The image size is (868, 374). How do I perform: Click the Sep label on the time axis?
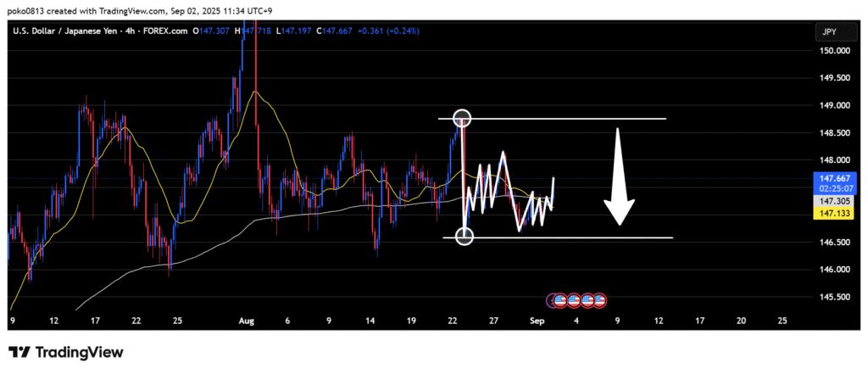[534, 321]
